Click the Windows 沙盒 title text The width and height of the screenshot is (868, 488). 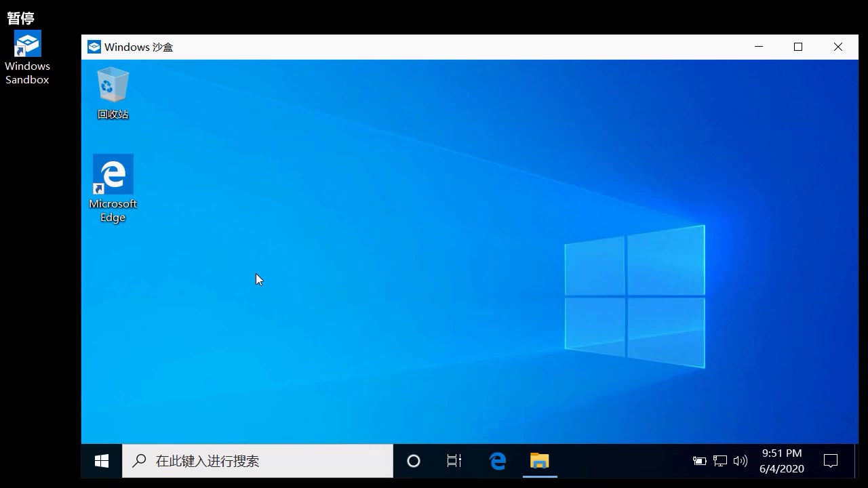click(138, 47)
